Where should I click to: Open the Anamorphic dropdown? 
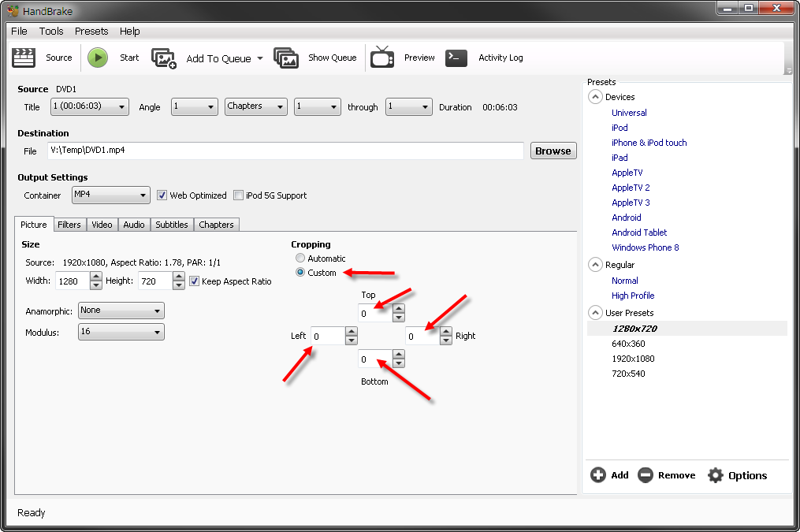click(121, 311)
